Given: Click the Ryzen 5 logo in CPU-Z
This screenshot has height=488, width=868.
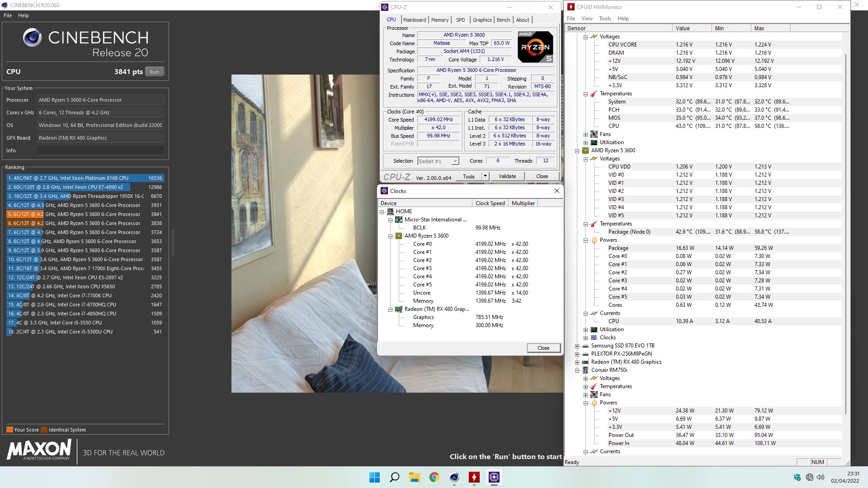Looking at the screenshot, I should tap(535, 47).
